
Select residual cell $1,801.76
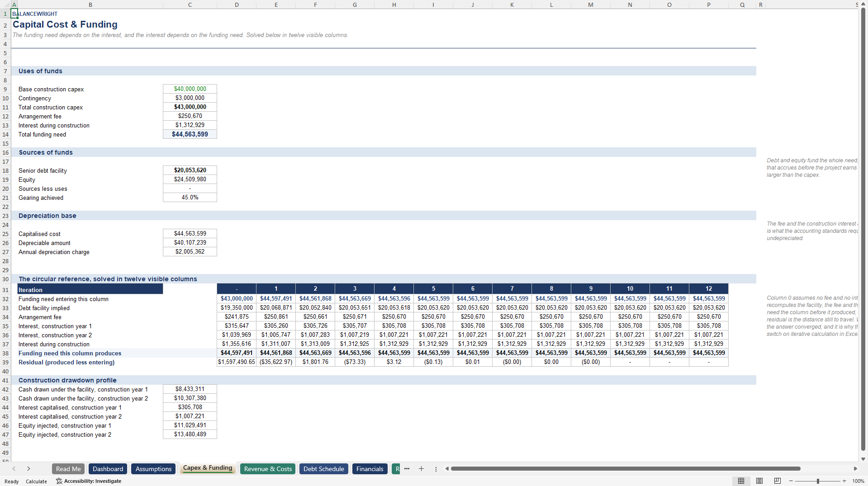point(315,362)
